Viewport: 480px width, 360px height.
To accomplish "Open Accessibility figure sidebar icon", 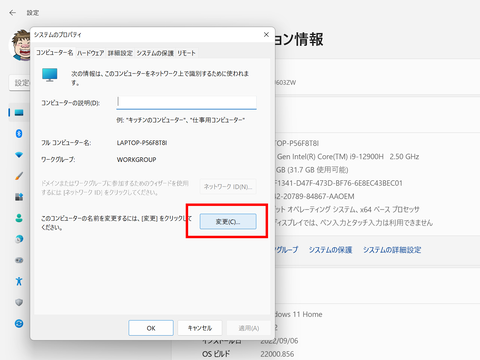I will pyautogui.click(x=19, y=281).
